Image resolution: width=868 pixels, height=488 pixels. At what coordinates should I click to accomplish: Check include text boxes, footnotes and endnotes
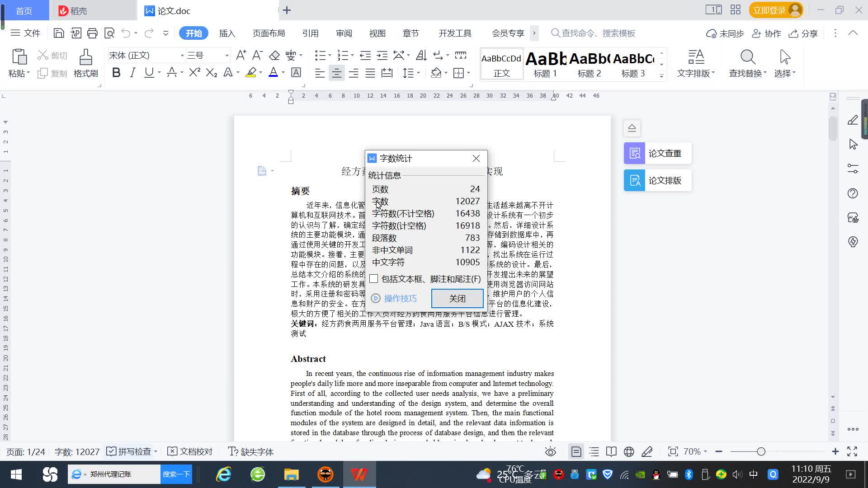(x=374, y=279)
